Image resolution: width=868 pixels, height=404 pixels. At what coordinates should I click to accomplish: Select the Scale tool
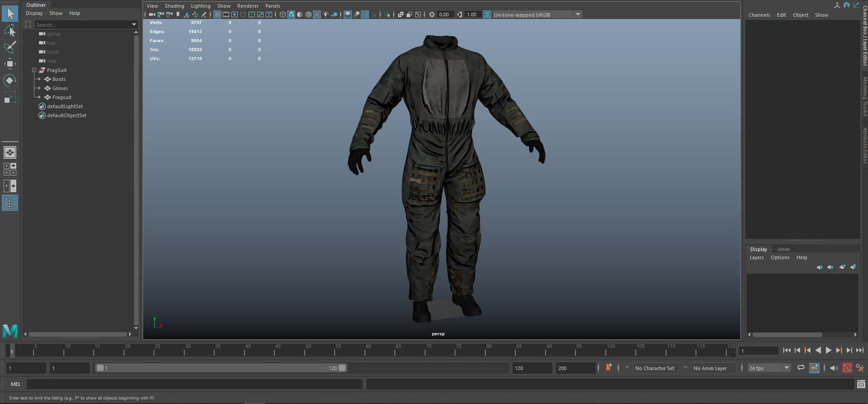coord(10,97)
